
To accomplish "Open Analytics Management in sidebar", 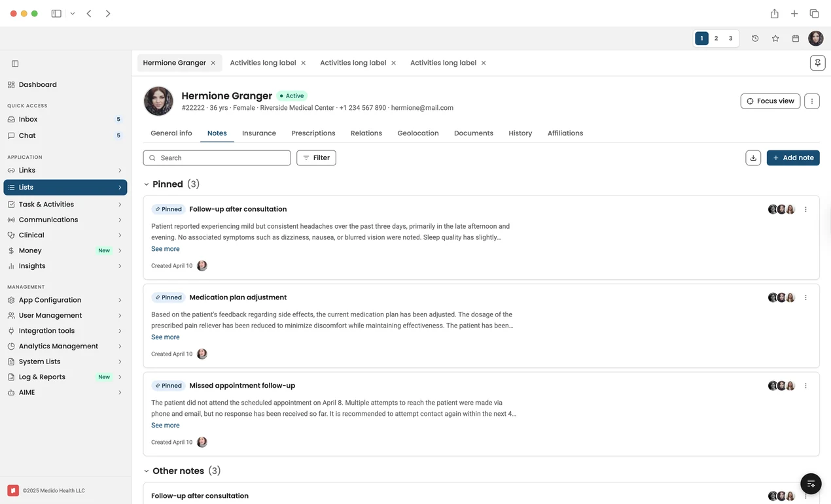I will (65, 346).
